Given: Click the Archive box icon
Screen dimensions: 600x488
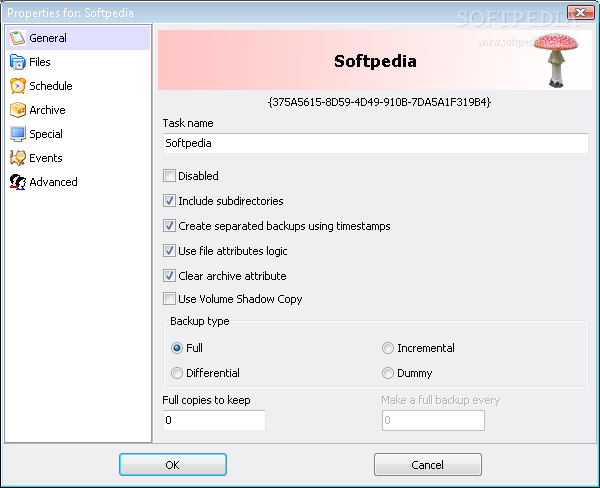Looking at the screenshot, I should (x=18, y=110).
